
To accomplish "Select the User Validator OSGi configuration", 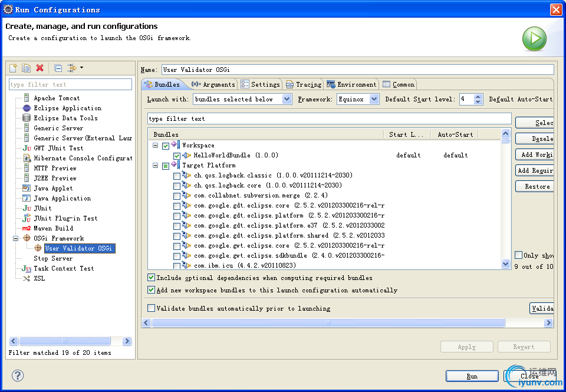I will (80, 248).
